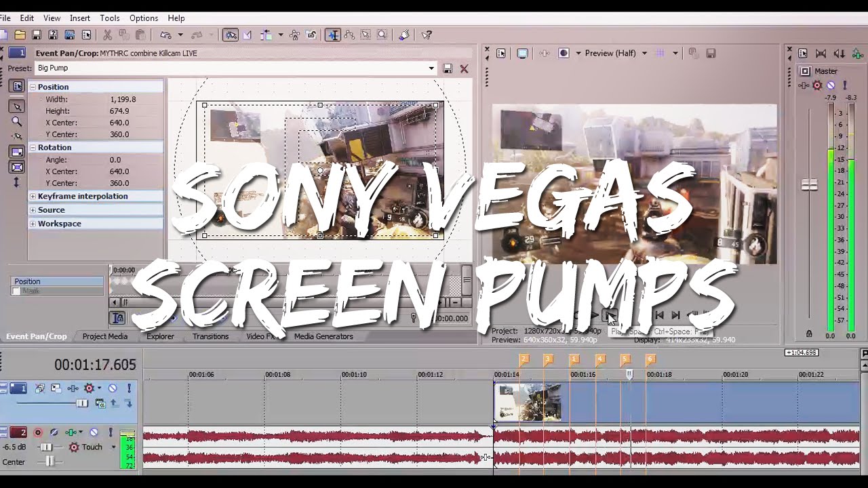The height and width of the screenshot is (488, 868).
Task: Open Master Bus FX chain icon
Action: coord(804,85)
